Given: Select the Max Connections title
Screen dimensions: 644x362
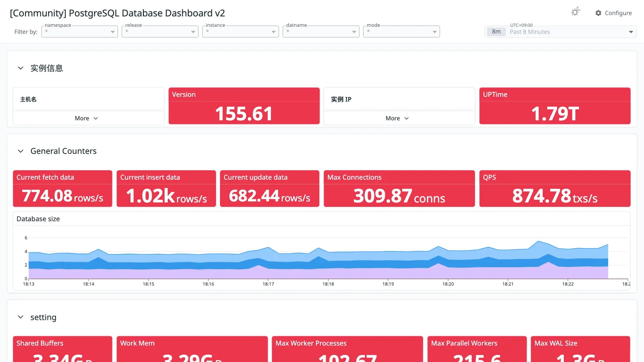Looking at the screenshot, I should click(x=355, y=177).
